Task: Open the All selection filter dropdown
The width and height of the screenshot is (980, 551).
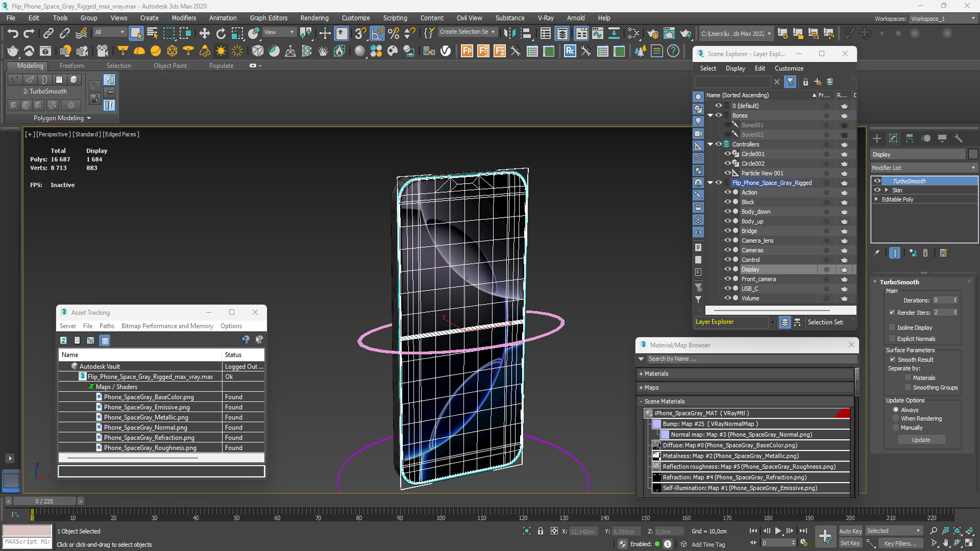Action: 109,32
